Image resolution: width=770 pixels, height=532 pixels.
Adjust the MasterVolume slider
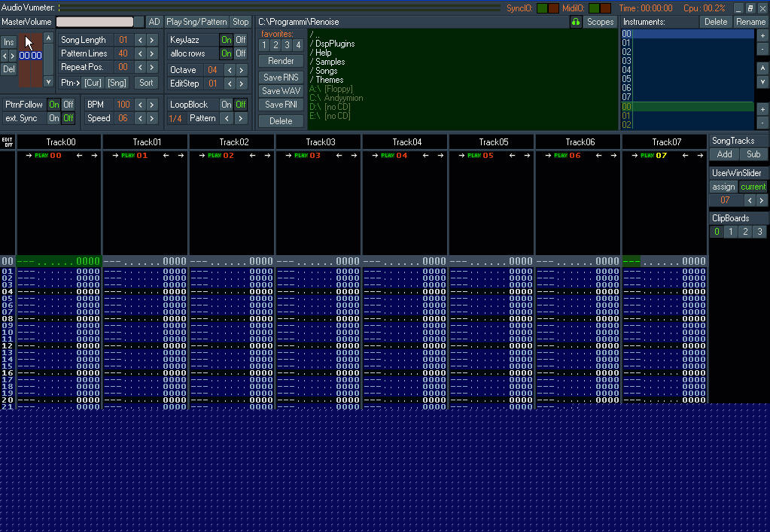[x=95, y=22]
